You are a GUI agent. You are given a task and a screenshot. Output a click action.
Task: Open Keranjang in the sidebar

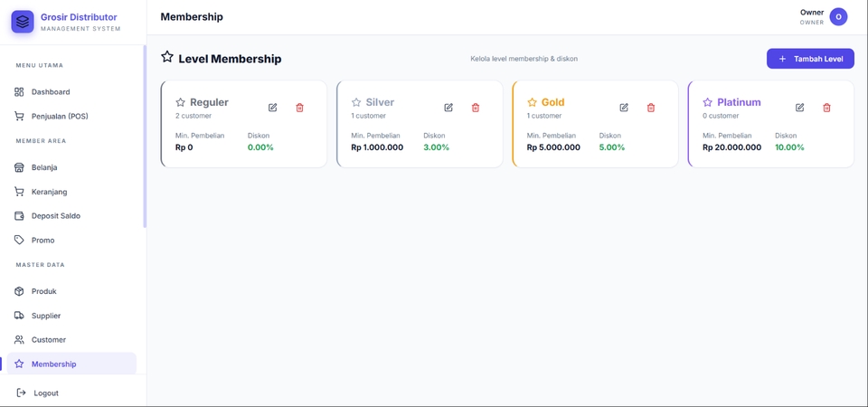click(71, 192)
